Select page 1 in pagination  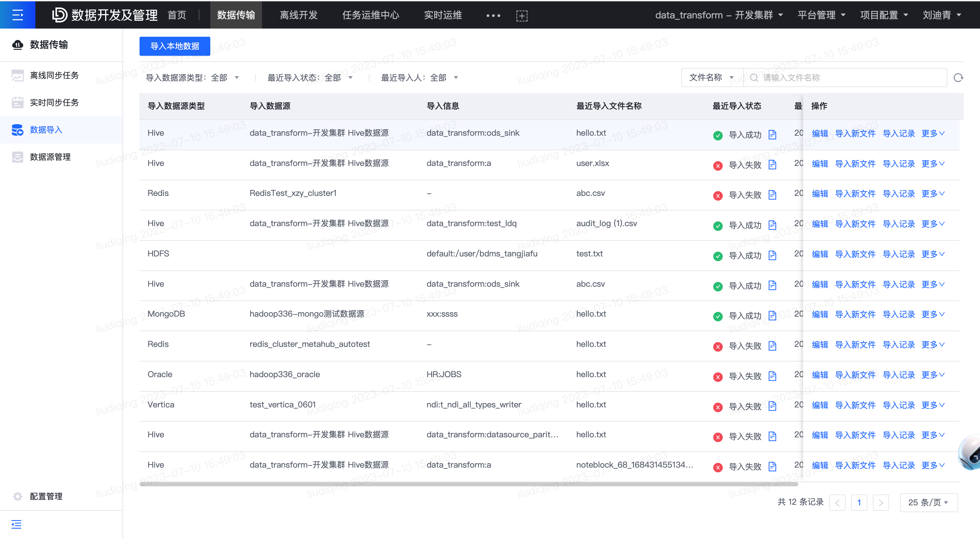point(859,503)
